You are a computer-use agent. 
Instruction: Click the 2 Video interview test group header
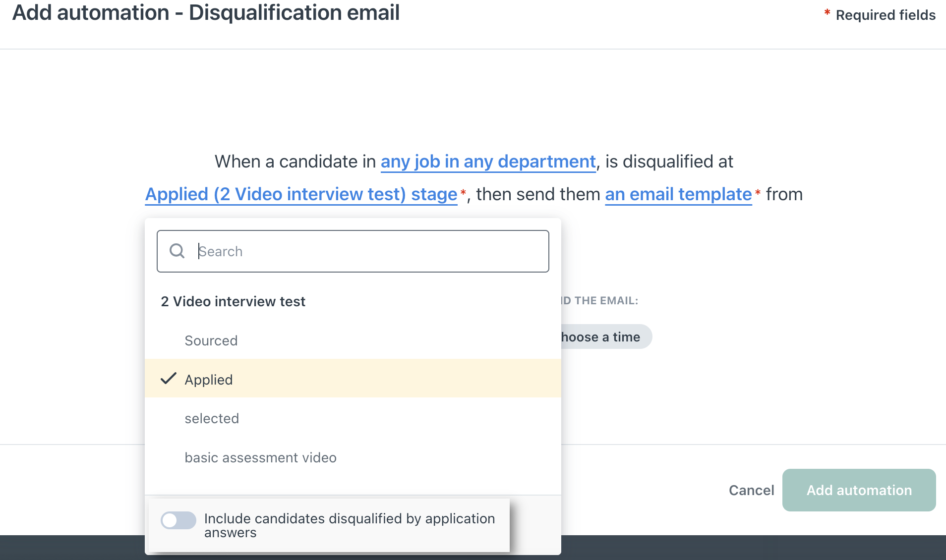233,301
